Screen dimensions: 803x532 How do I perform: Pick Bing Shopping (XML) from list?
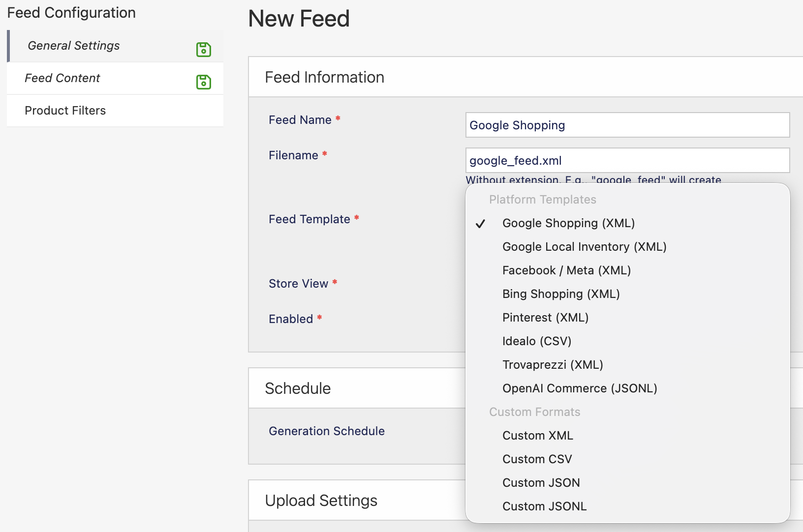[x=627, y=294]
